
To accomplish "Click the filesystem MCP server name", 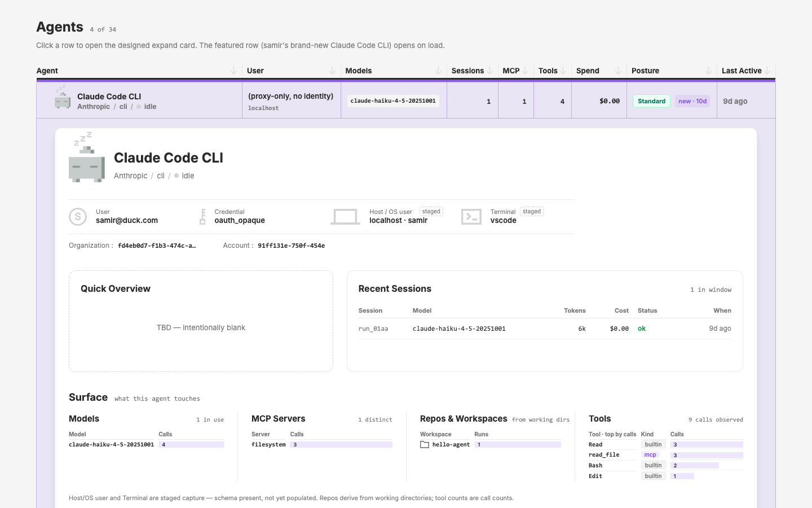I will [x=268, y=445].
